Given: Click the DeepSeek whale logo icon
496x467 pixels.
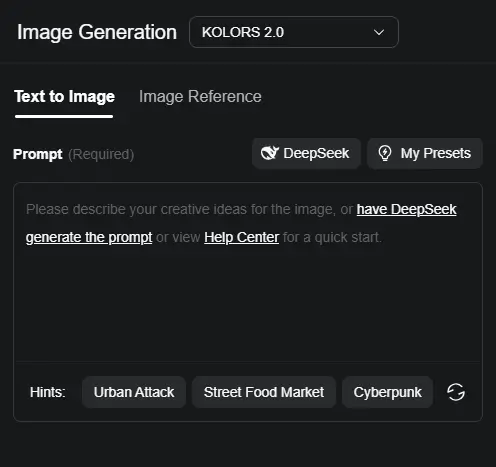Looking at the screenshot, I should [x=269, y=153].
